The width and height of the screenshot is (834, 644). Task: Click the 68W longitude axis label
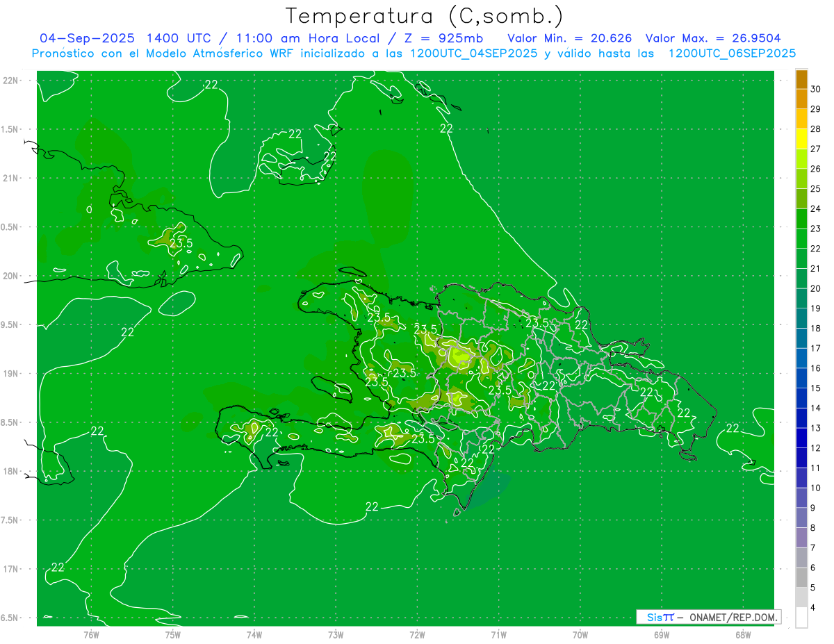[742, 634]
